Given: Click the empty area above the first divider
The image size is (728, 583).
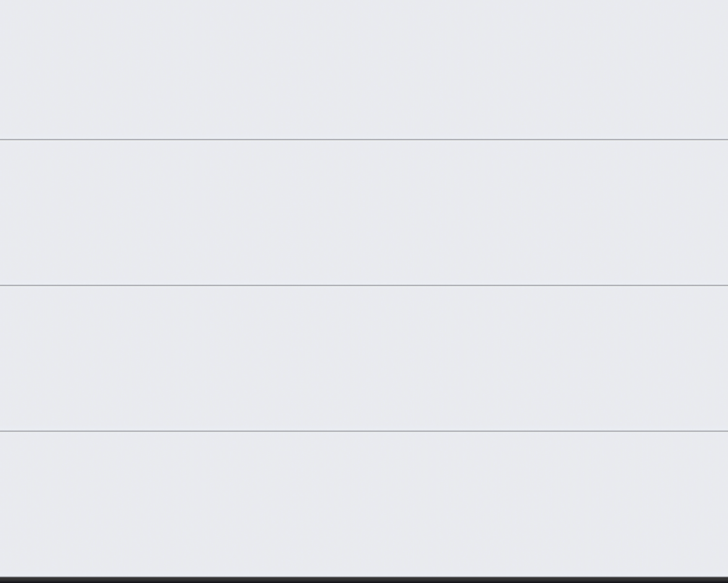Looking at the screenshot, I should tap(364, 69).
